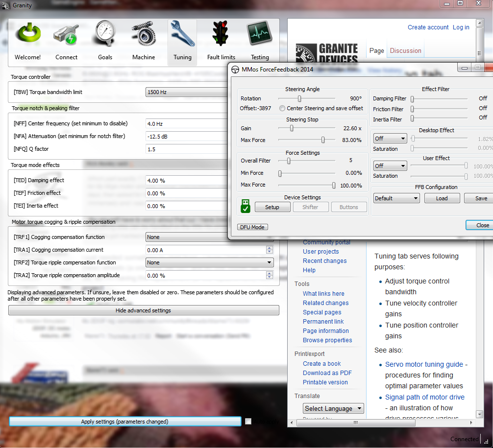Image resolution: width=493 pixels, height=448 pixels.
Task: Click the TEI Inertia effect field
Action: coord(187,206)
